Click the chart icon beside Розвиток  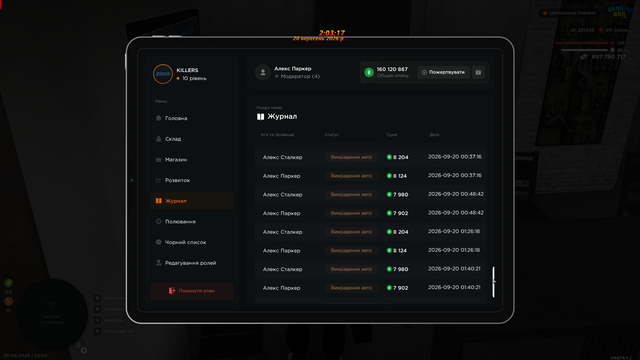tap(158, 180)
